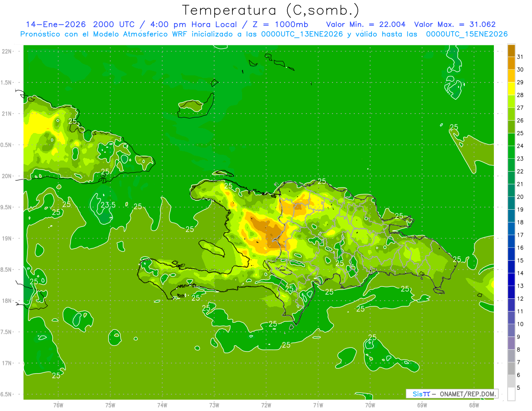
Task: Pick the gray swatch between legend 6 and 7
Action: 511,368
